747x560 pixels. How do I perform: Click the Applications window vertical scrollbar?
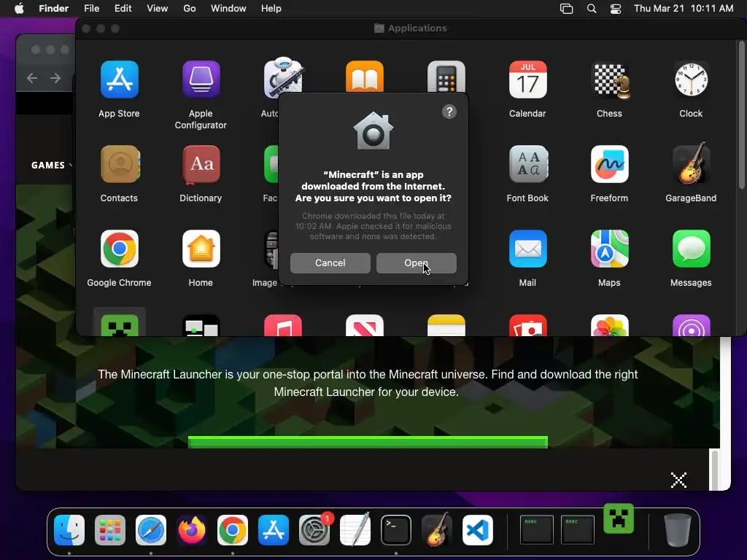click(x=741, y=114)
